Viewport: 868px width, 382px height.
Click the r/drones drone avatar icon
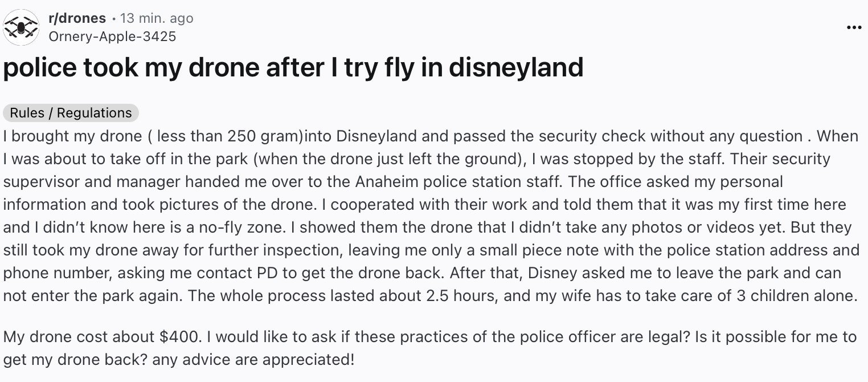pyautogui.click(x=21, y=27)
